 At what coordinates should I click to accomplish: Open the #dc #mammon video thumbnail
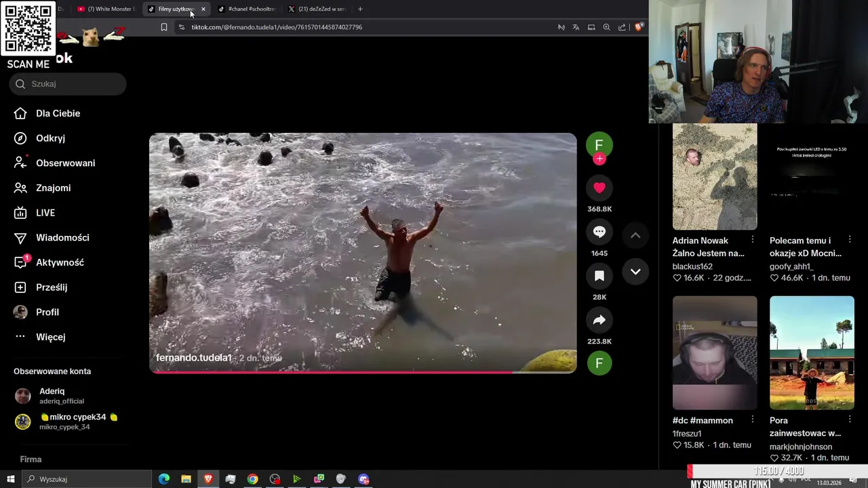[715, 352]
